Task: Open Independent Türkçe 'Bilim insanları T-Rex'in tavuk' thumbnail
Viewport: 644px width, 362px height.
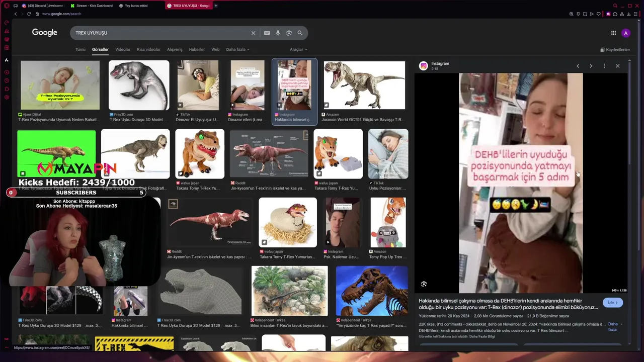Action: pyautogui.click(x=289, y=291)
